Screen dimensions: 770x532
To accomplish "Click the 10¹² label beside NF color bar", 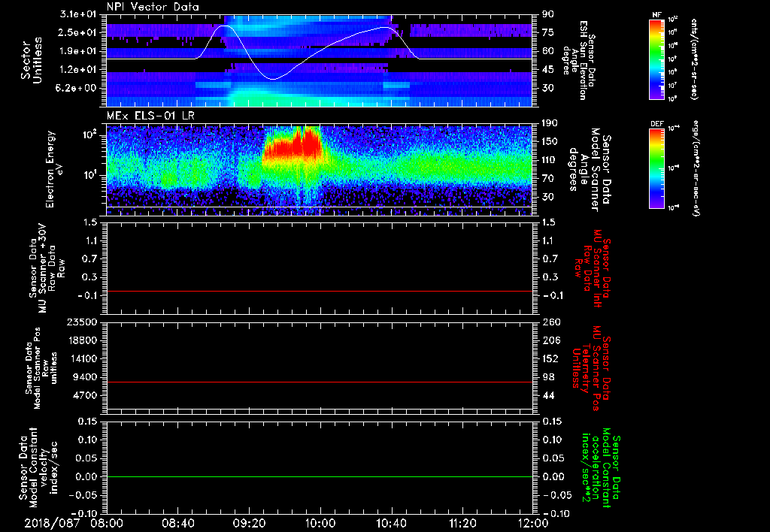I will click(x=673, y=20).
